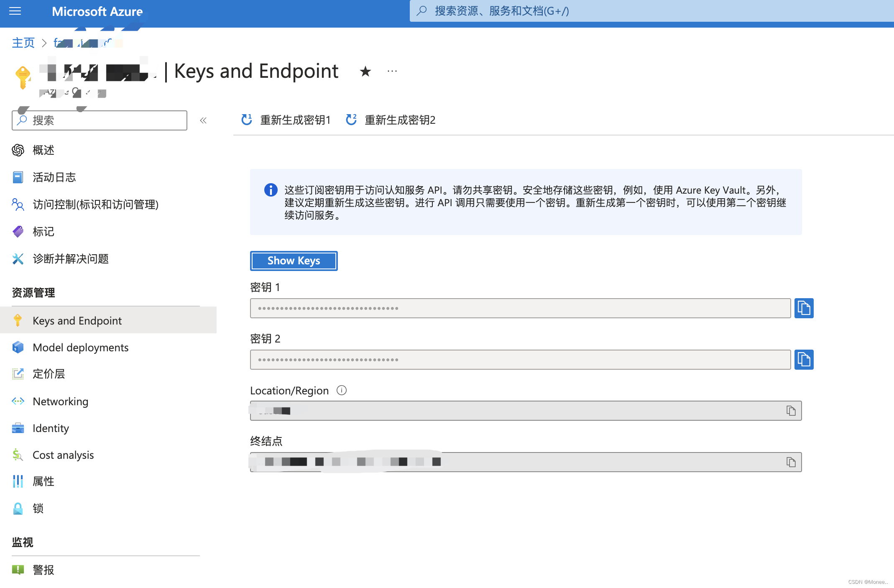The image size is (894, 588).
Task: Copy the 密钥 2 value
Action: point(803,359)
